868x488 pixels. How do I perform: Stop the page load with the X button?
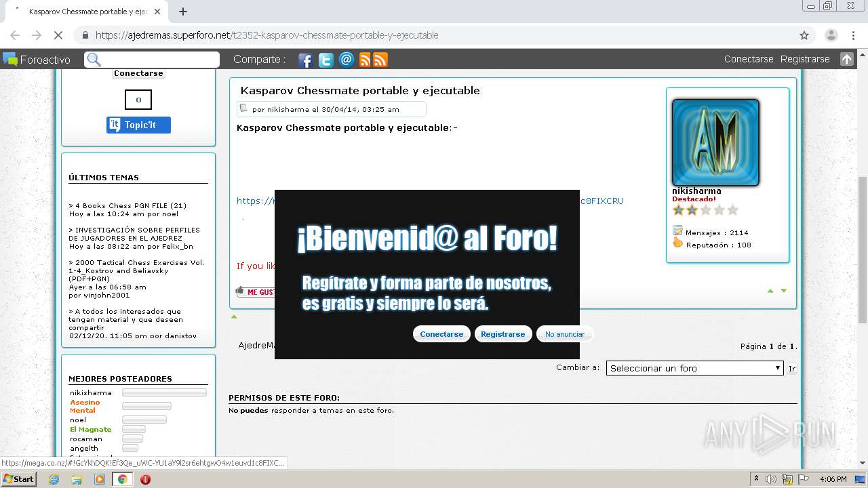58,35
